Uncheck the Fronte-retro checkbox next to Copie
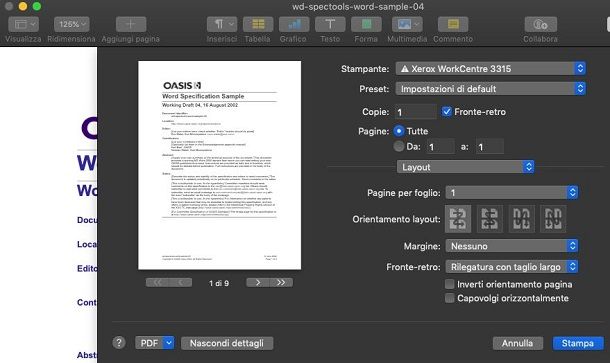This screenshot has height=363, width=610. point(447,112)
